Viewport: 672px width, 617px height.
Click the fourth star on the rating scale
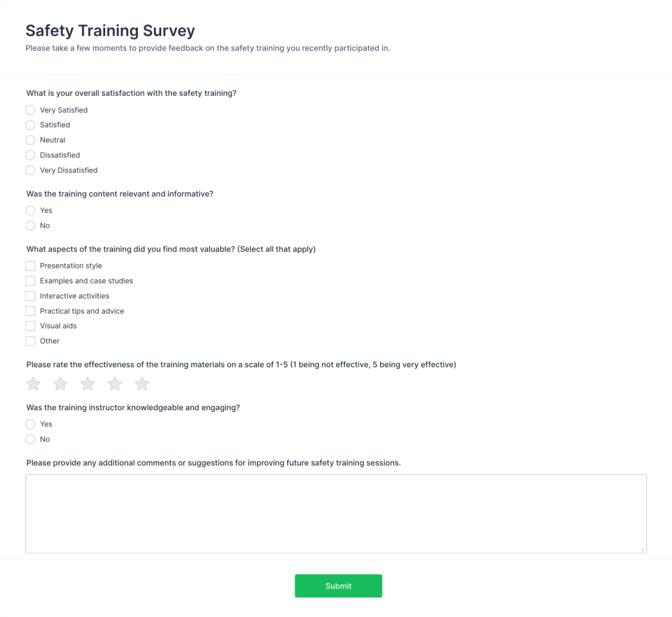pyautogui.click(x=114, y=383)
